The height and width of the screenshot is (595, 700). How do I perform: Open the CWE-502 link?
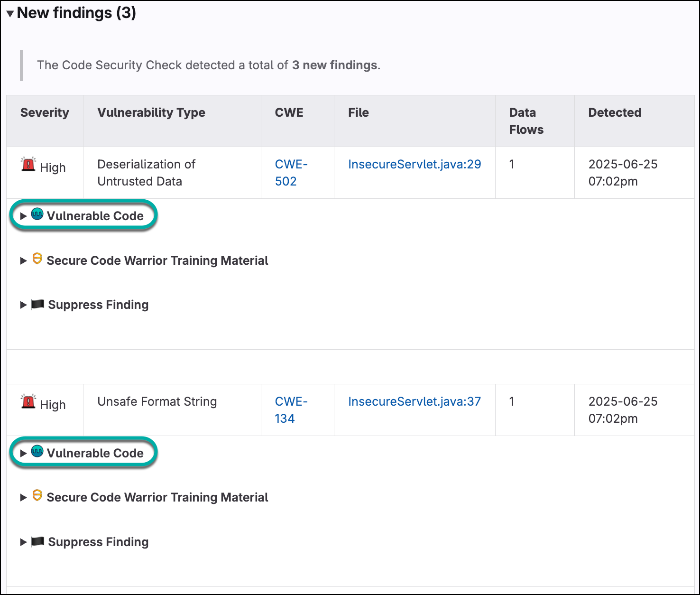[291, 173]
